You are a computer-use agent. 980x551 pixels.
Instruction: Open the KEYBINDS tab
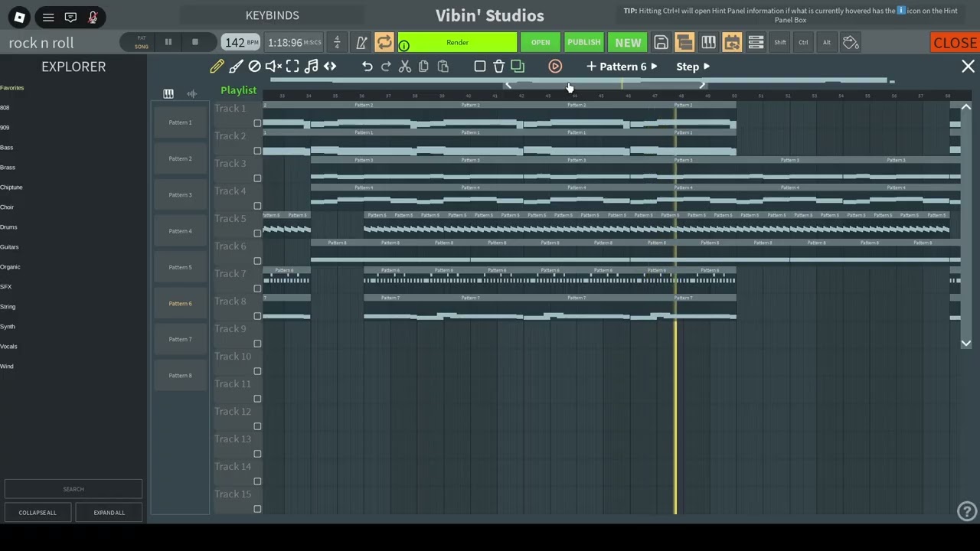tap(272, 15)
